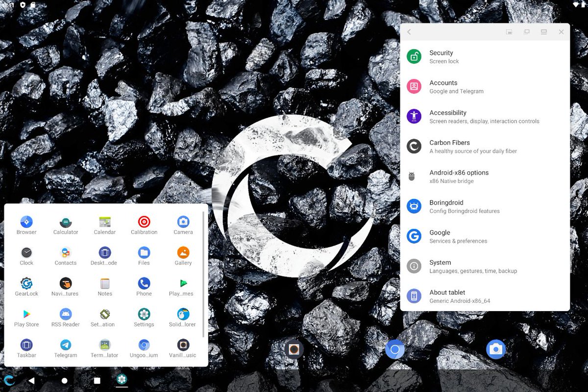Launch the Calculator app
The image size is (588, 392).
[66, 225]
